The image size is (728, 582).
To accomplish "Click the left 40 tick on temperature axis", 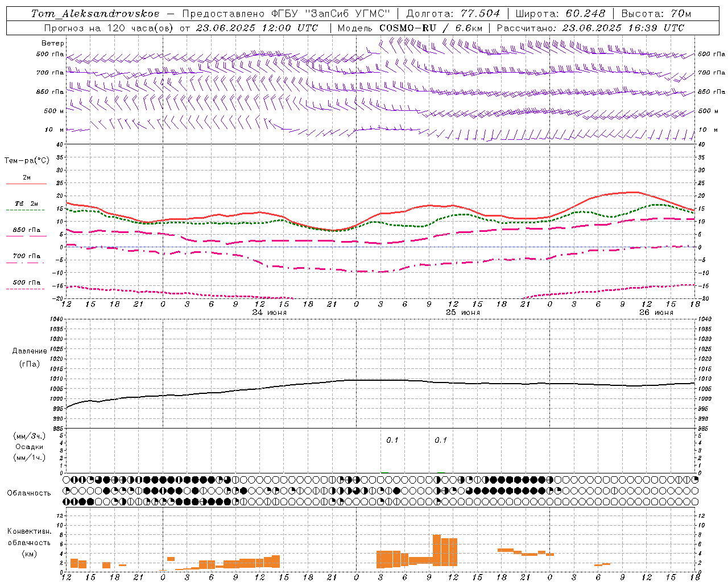I will pos(60,144).
